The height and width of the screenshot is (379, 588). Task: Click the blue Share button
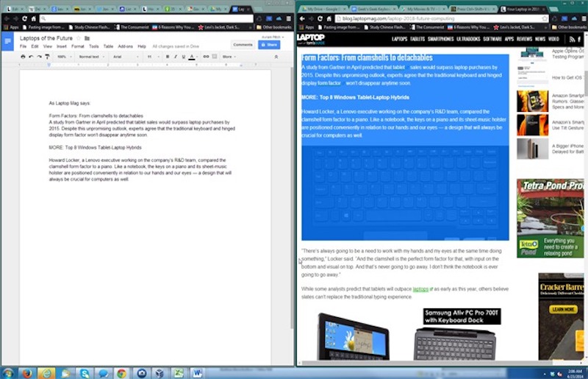tap(268, 44)
